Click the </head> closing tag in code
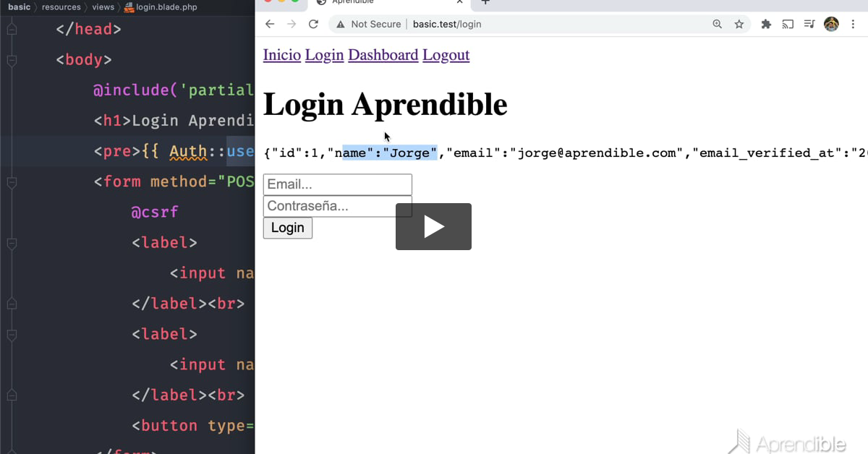The image size is (868, 454). 88,30
